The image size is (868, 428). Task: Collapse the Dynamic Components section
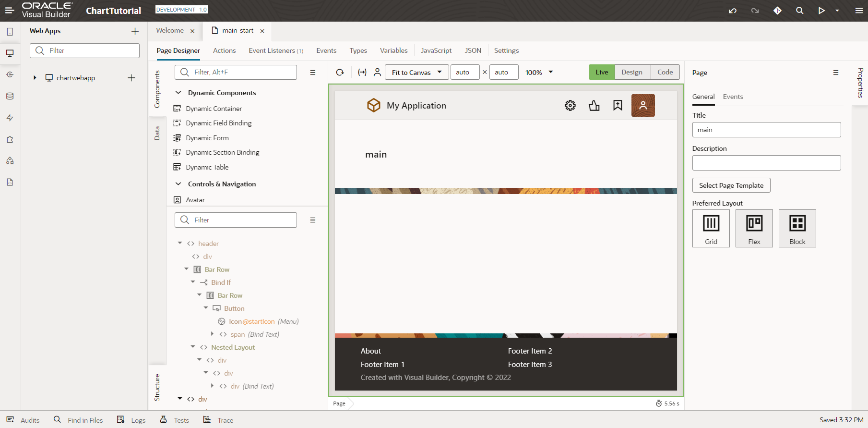click(178, 93)
